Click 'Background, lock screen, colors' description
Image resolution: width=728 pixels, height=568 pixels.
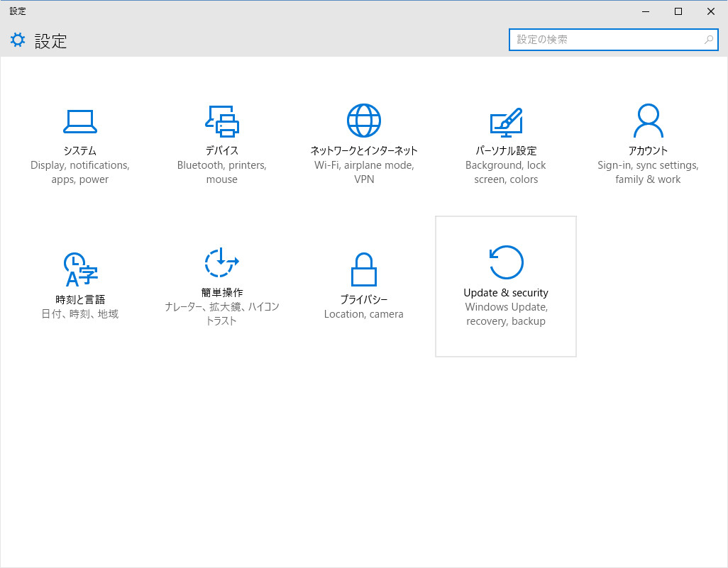pyautogui.click(x=506, y=172)
